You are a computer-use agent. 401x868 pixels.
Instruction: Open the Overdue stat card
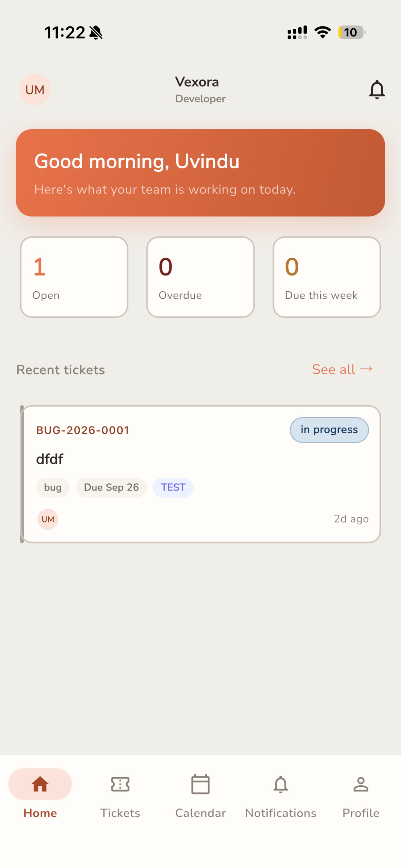[x=200, y=277]
